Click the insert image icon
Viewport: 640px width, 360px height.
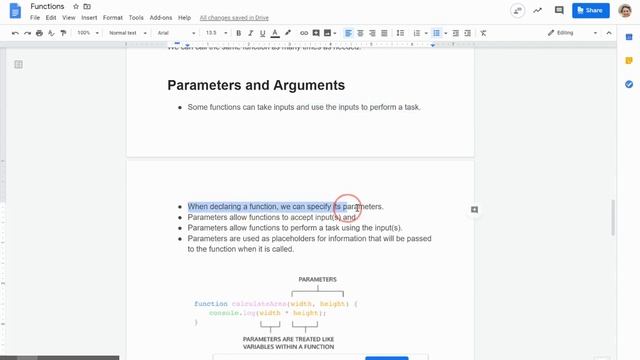(327, 33)
